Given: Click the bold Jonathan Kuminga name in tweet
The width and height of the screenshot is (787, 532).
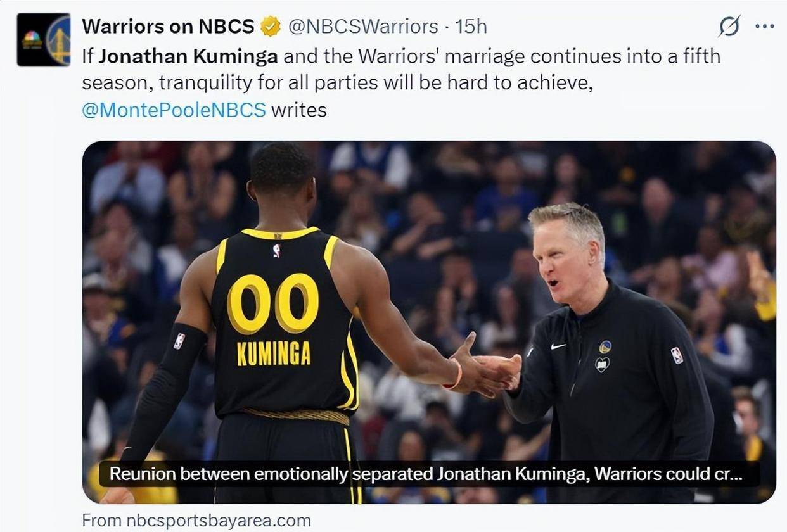Looking at the screenshot, I should [x=188, y=56].
